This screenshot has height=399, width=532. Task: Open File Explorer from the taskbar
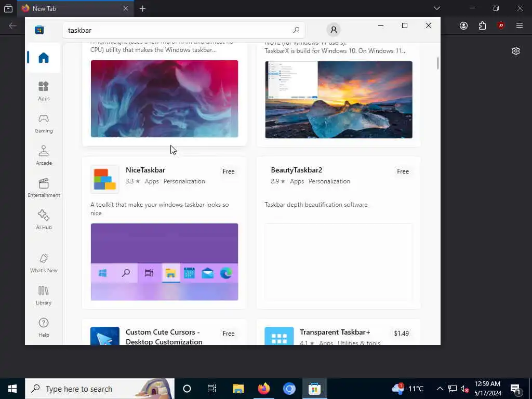pos(238,389)
